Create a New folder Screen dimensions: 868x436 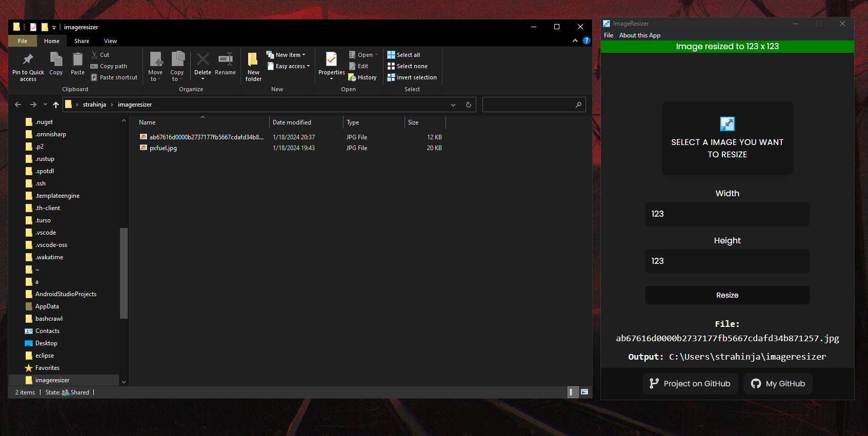[x=253, y=67]
